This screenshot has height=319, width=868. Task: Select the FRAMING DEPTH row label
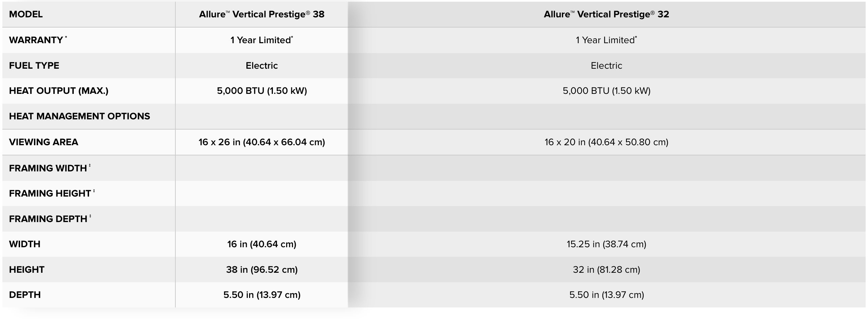(x=48, y=219)
